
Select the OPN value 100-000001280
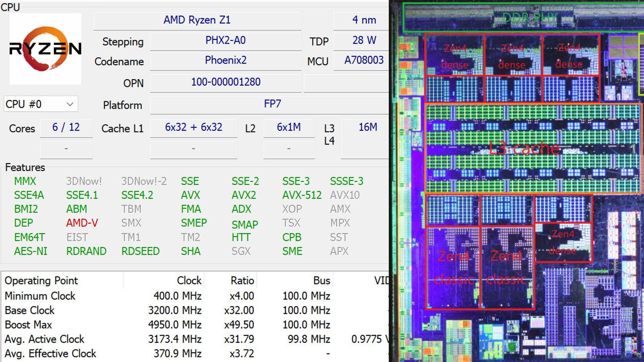(x=225, y=82)
